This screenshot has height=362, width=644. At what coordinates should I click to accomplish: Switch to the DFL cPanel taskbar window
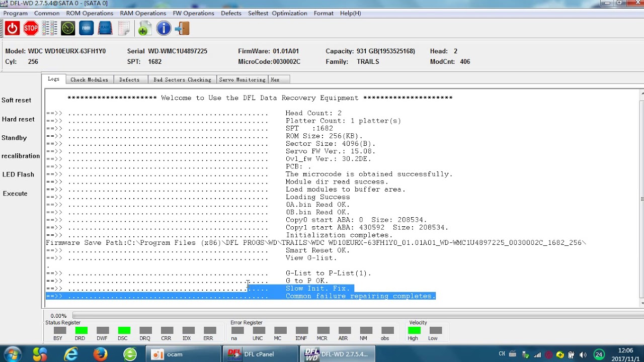pos(260,354)
